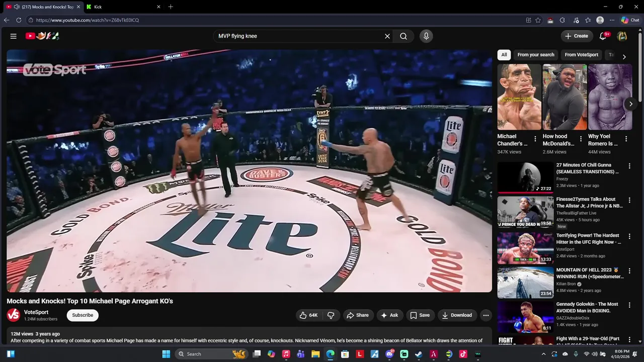Open options for Fight With a 29-Year-Old video
The height and width of the screenshot is (362, 644).
(x=629, y=340)
